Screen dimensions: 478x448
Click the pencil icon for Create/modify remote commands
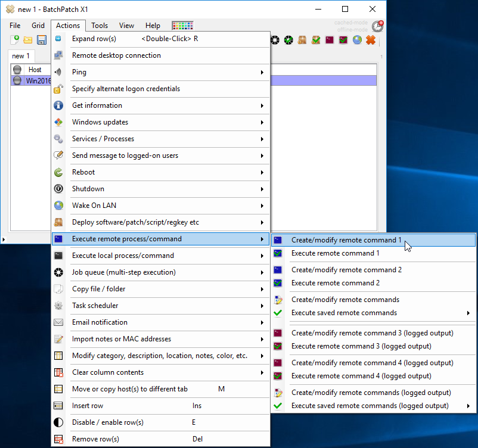point(278,300)
